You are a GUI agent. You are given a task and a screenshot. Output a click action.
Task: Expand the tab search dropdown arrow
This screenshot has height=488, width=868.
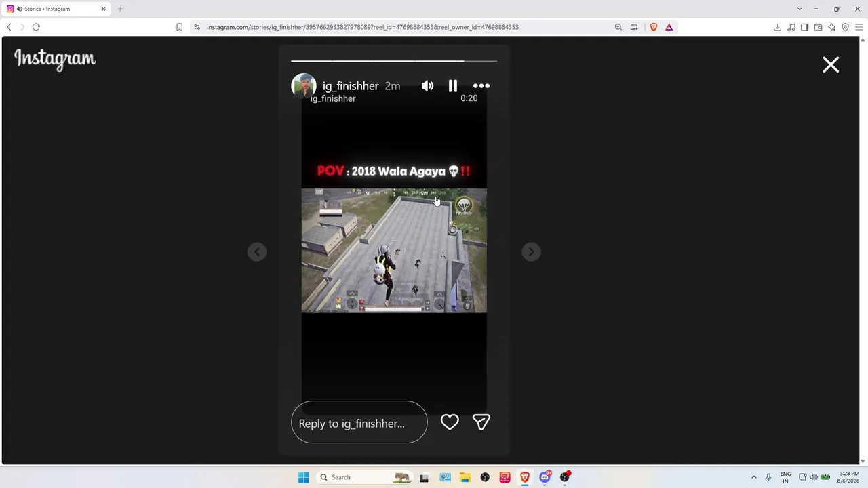tap(800, 9)
